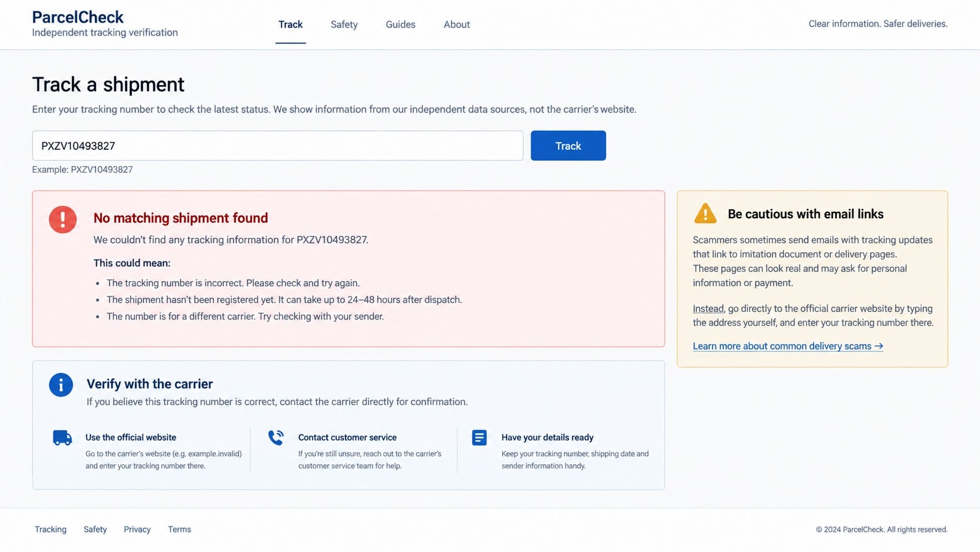The image size is (980, 552).
Task: Open the About tab
Action: click(x=457, y=25)
